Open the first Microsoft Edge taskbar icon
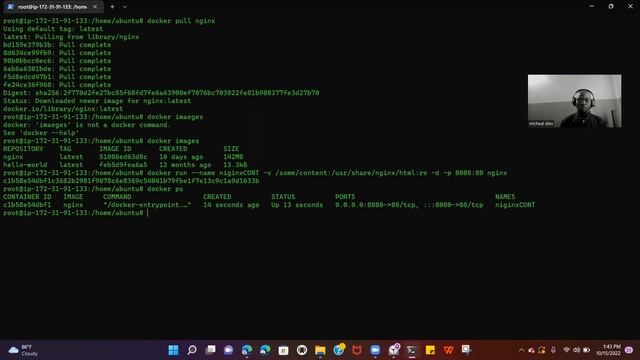Screen dimensions: 640x360 point(247,350)
